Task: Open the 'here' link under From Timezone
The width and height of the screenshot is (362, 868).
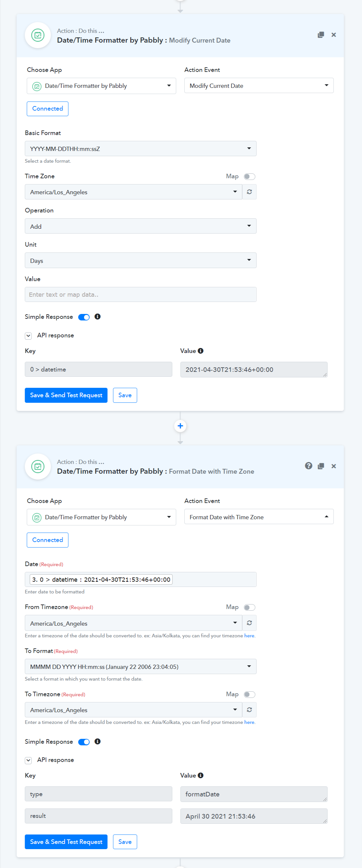Action: (x=249, y=635)
